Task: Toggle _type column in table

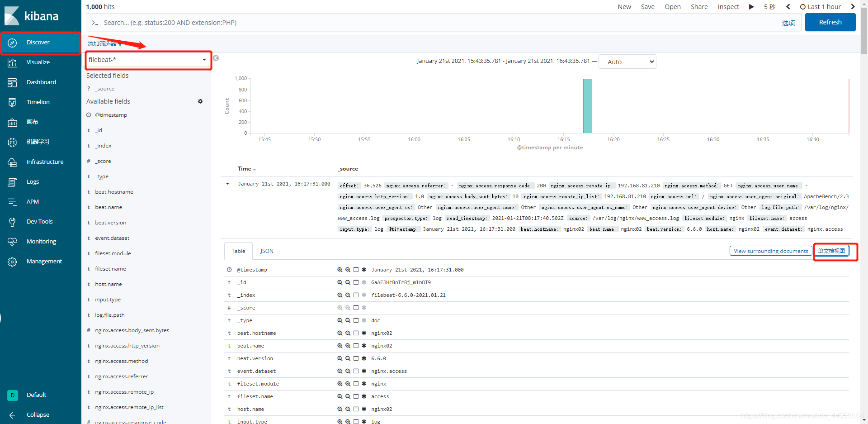Action: click(356, 320)
